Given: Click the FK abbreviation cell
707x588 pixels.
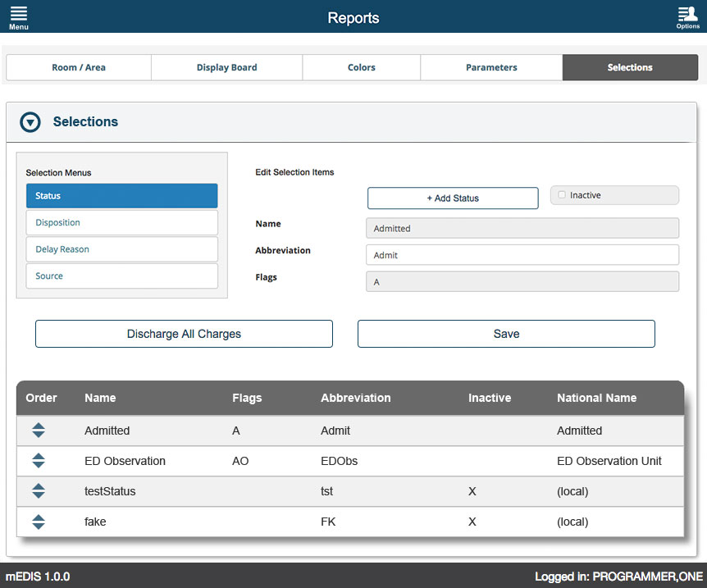Looking at the screenshot, I should (328, 522).
